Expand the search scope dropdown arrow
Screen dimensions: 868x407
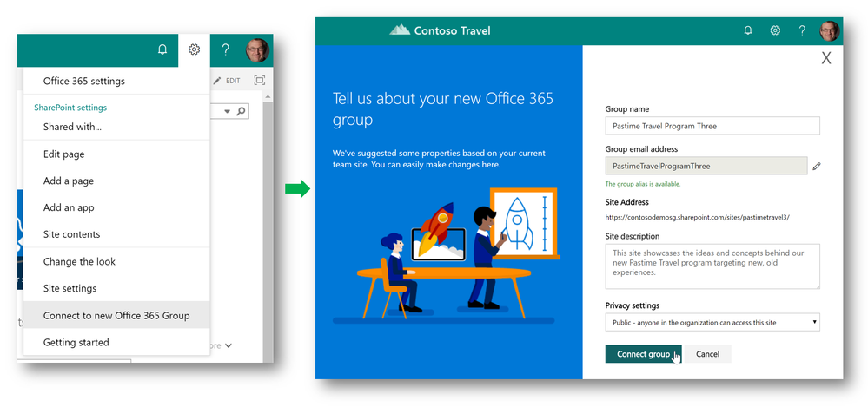(227, 112)
